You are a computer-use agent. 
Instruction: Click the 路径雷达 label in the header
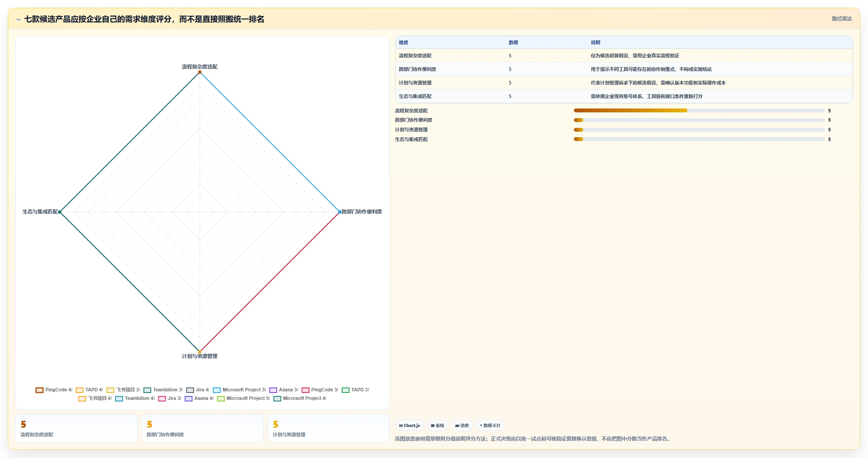tap(842, 19)
